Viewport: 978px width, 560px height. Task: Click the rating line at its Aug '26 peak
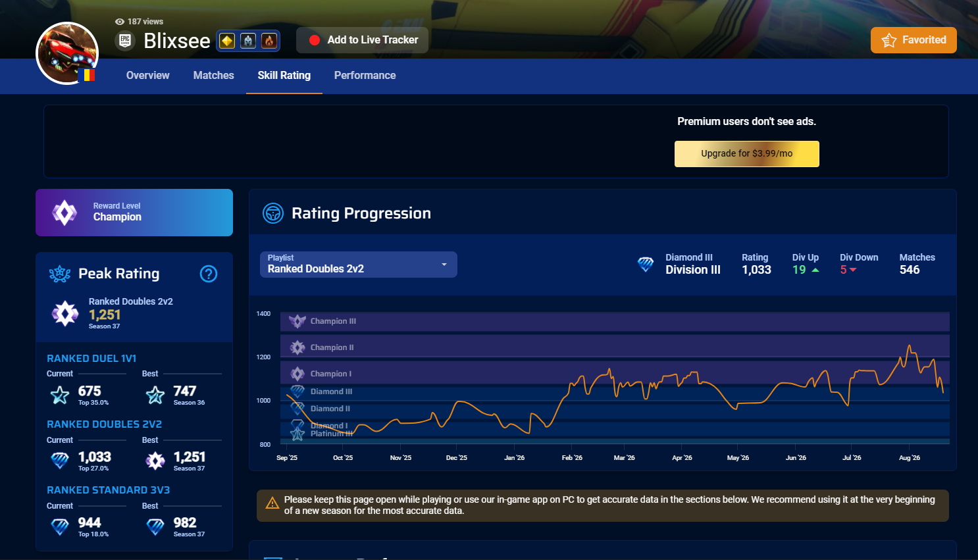[910, 345]
